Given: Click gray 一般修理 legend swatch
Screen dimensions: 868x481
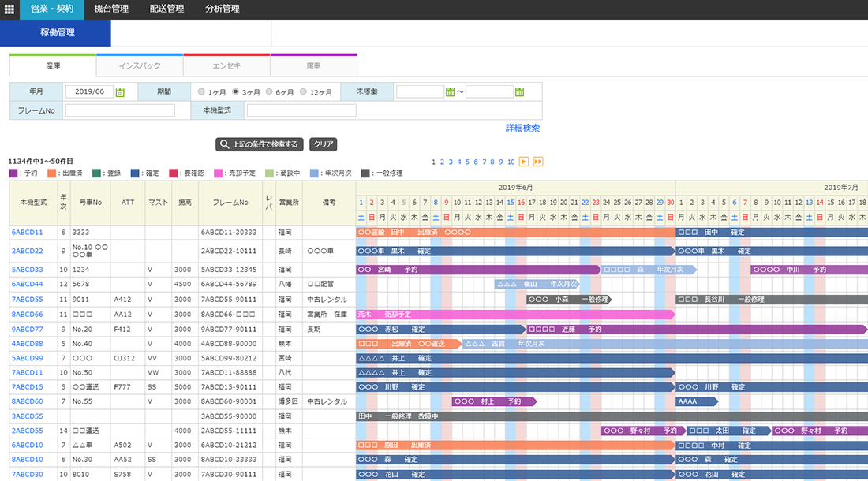Looking at the screenshot, I should (x=365, y=173).
